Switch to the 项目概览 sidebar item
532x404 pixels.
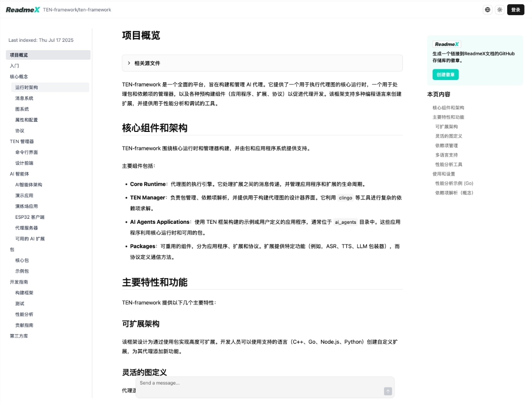click(19, 55)
